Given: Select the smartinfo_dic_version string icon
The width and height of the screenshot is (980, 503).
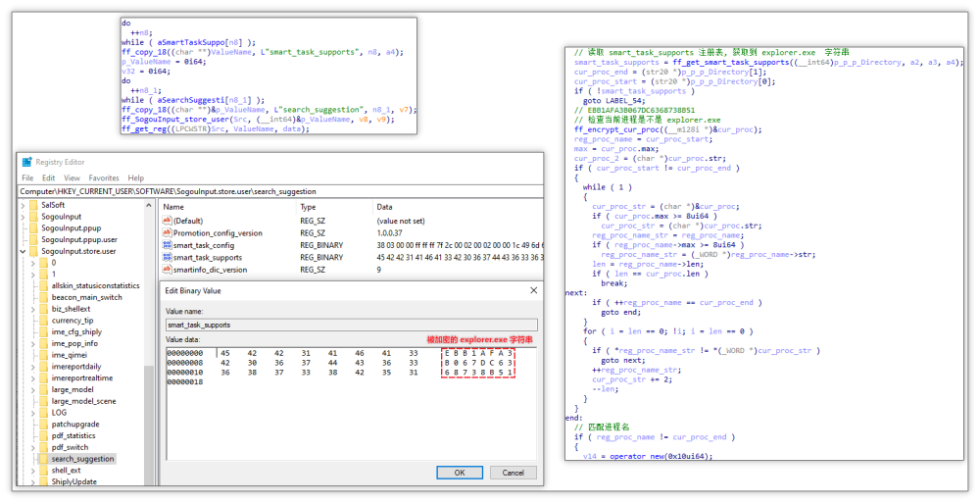Looking at the screenshot, I should [x=167, y=269].
